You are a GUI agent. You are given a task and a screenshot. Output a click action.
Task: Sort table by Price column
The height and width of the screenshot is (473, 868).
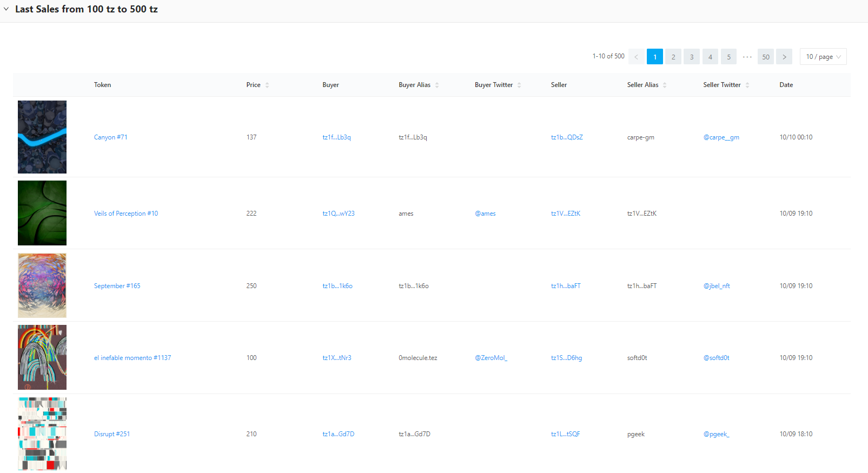point(267,85)
